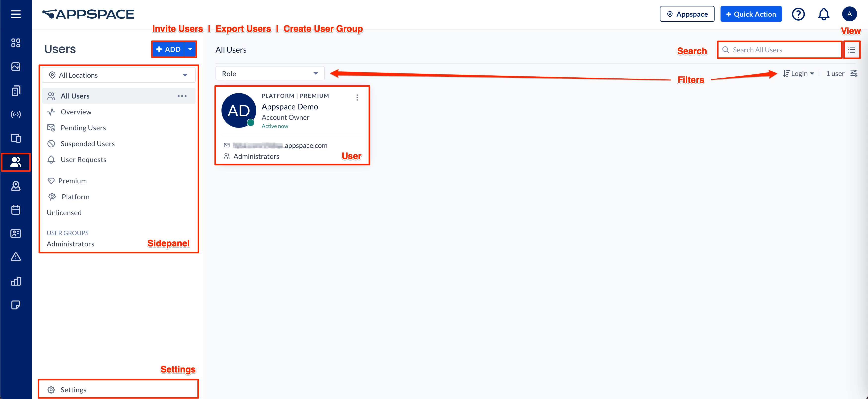Select Suspended Users in the sidepanel
This screenshot has height=399, width=868.
click(x=88, y=143)
